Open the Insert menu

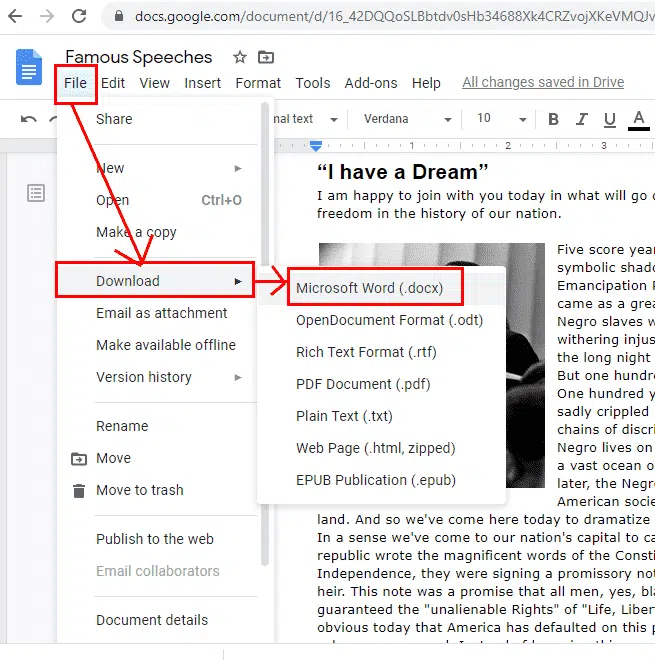202,83
